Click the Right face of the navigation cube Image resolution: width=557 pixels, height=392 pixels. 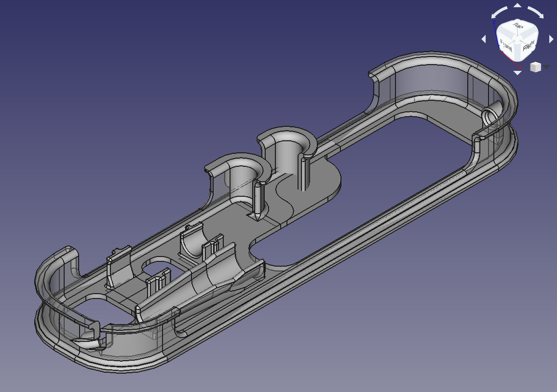(x=528, y=46)
